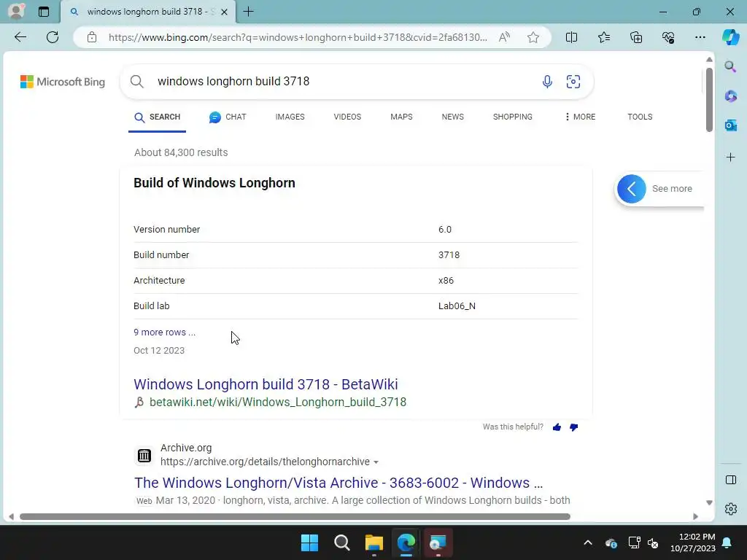Viewport: 747px width, 560px height.
Task: Close the windows longhorn build tab
Action: (x=225, y=12)
